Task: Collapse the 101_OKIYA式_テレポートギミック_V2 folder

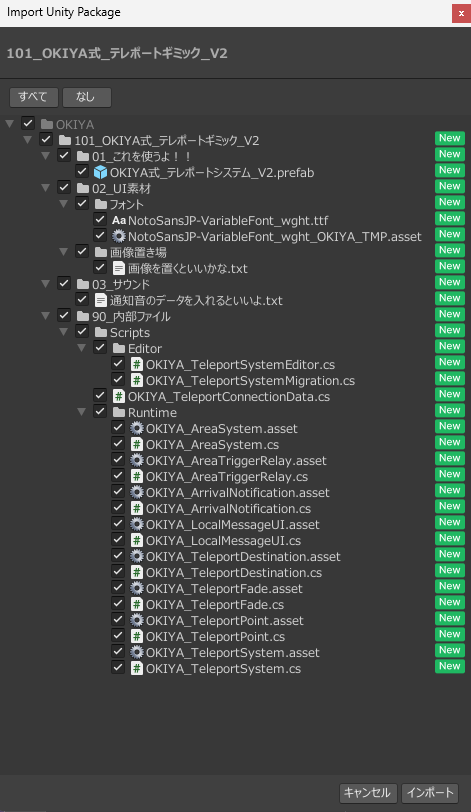Action: (x=28, y=140)
